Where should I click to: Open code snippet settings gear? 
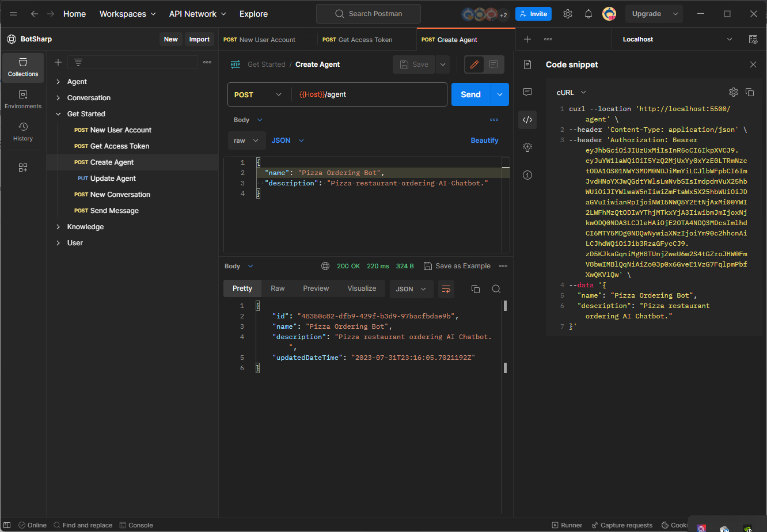click(x=734, y=92)
